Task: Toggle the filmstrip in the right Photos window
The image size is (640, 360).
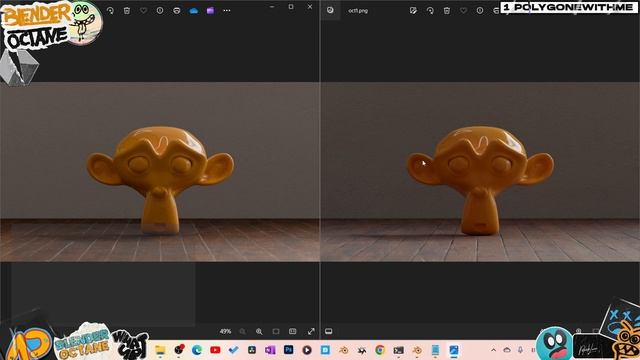Action: pyautogui.click(x=329, y=331)
